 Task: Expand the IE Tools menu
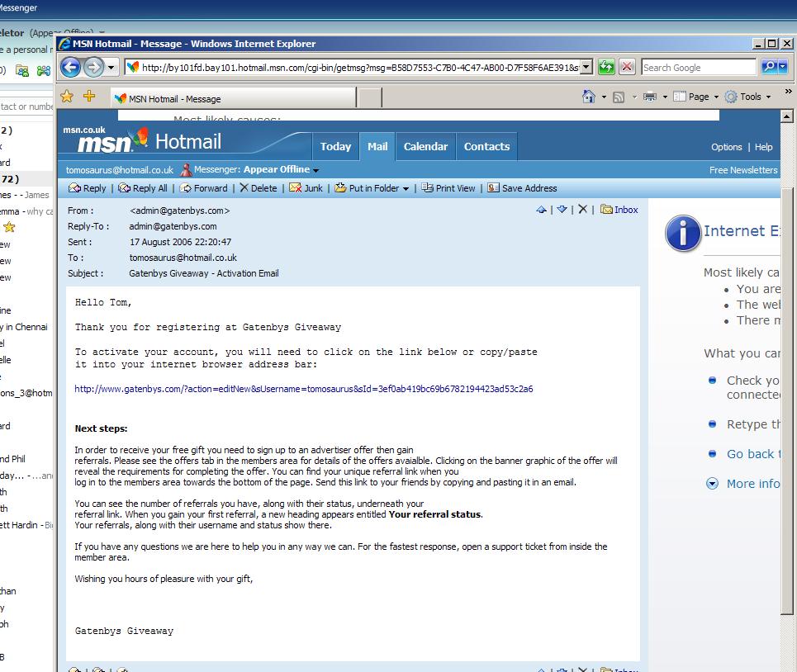(x=747, y=97)
